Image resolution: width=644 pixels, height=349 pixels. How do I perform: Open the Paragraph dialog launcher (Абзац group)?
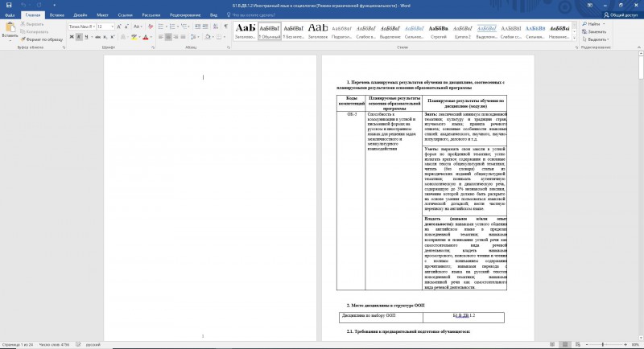(x=229, y=47)
